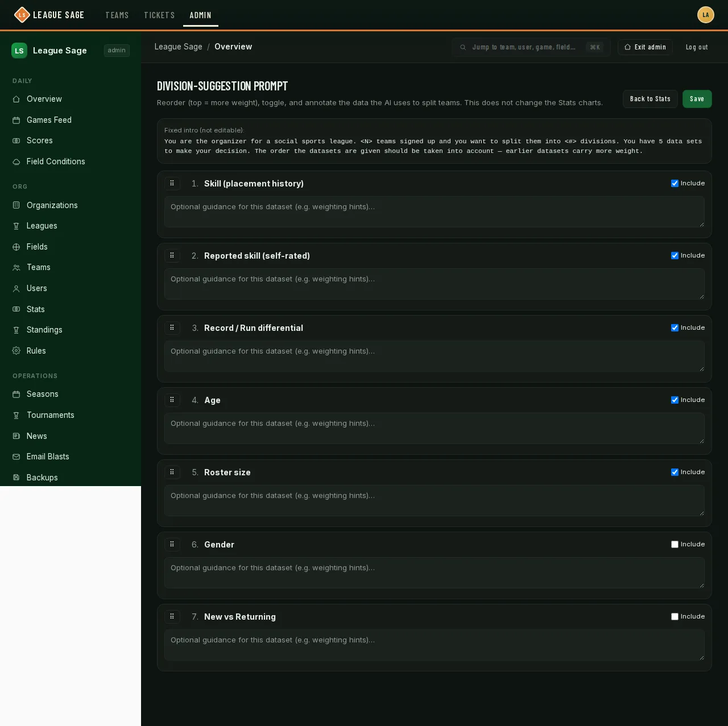728x726 pixels.
Task: Click the Organizations building icon
Action: 16,205
